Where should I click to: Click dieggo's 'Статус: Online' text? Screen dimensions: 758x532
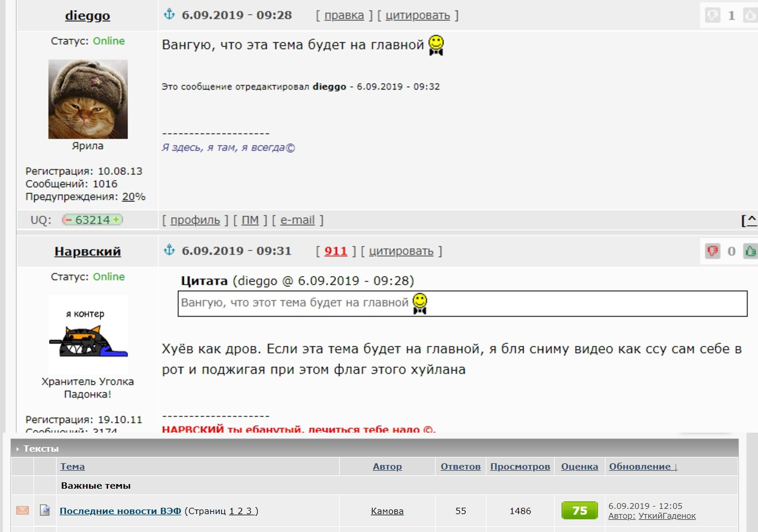click(88, 41)
